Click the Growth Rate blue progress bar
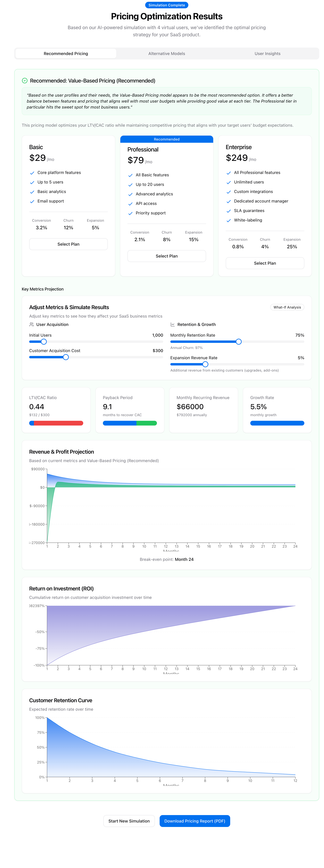The width and height of the screenshot is (324, 868). [277, 423]
